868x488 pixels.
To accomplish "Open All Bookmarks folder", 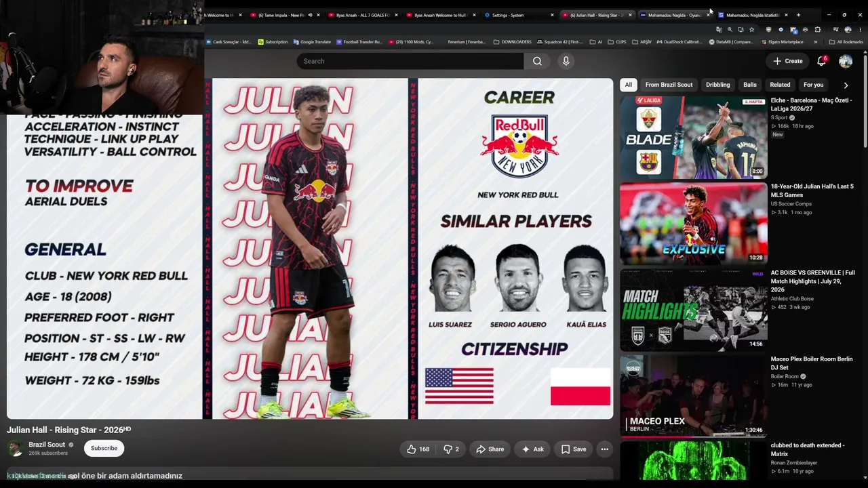I will tap(846, 42).
